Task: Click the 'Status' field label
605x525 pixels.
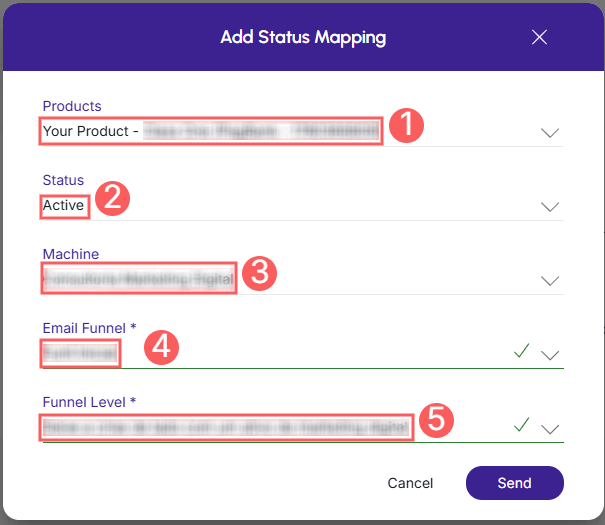Action: pyautogui.click(x=63, y=180)
